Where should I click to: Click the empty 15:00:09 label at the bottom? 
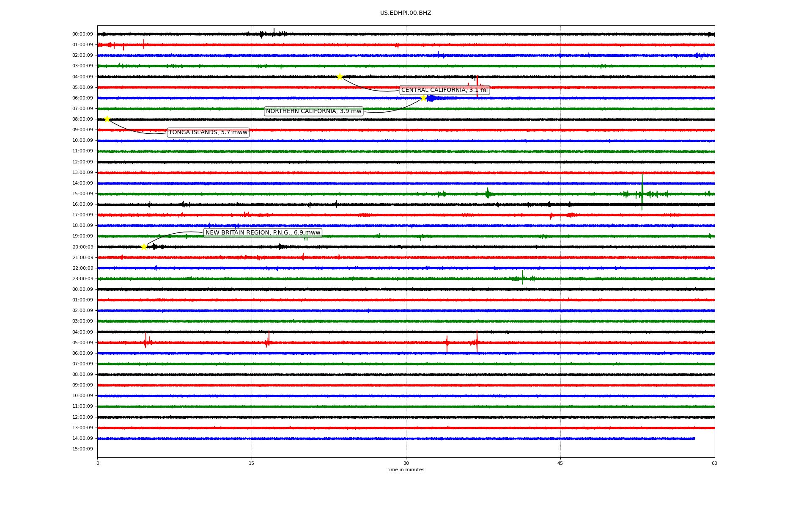(x=82, y=449)
